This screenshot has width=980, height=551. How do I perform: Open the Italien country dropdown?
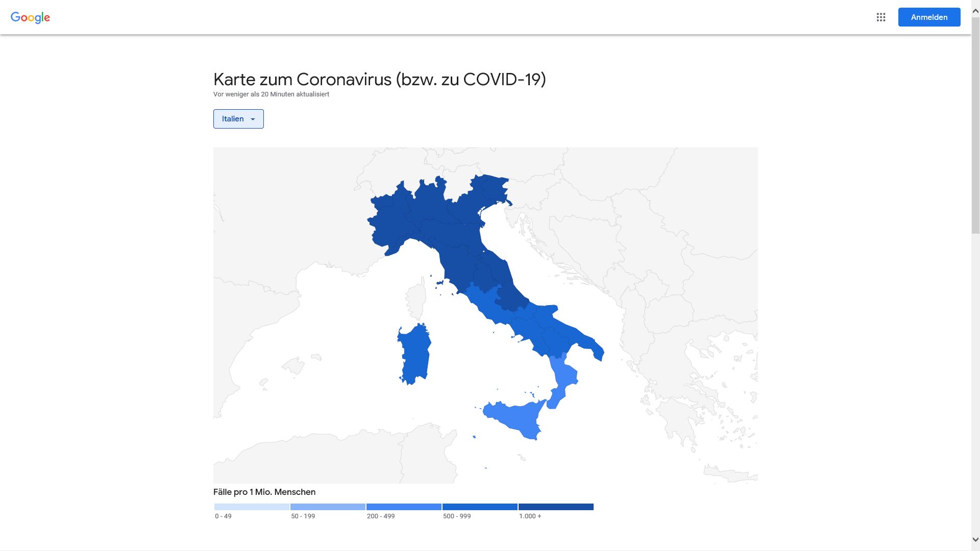(238, 119)
